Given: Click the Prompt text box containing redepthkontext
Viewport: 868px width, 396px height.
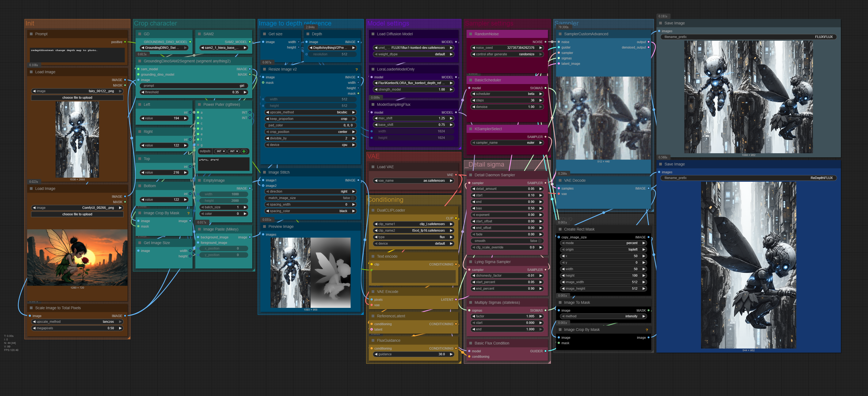Looking at the screenshot, I should (77, 55).
